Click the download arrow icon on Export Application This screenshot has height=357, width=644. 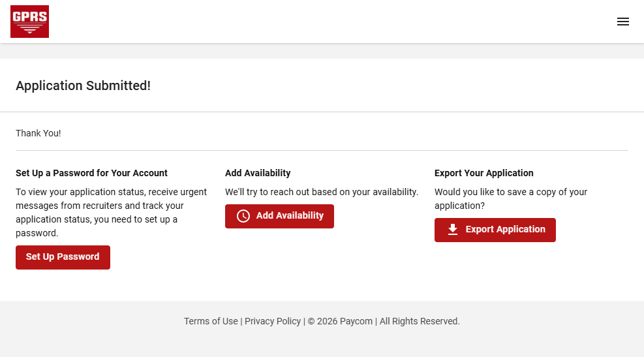point(453,230)
